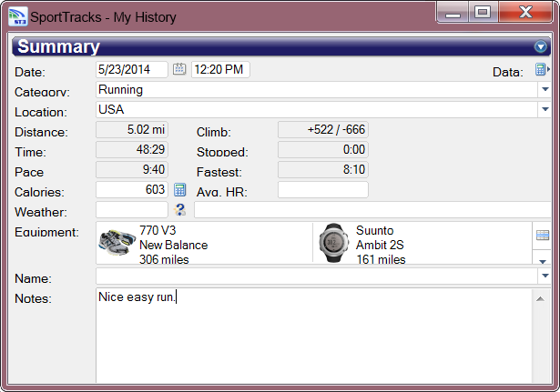This screenshot has width=560, height=392.
Task: Close the SportTracks window
Action: pyautogui.click(x=525, y=13)
